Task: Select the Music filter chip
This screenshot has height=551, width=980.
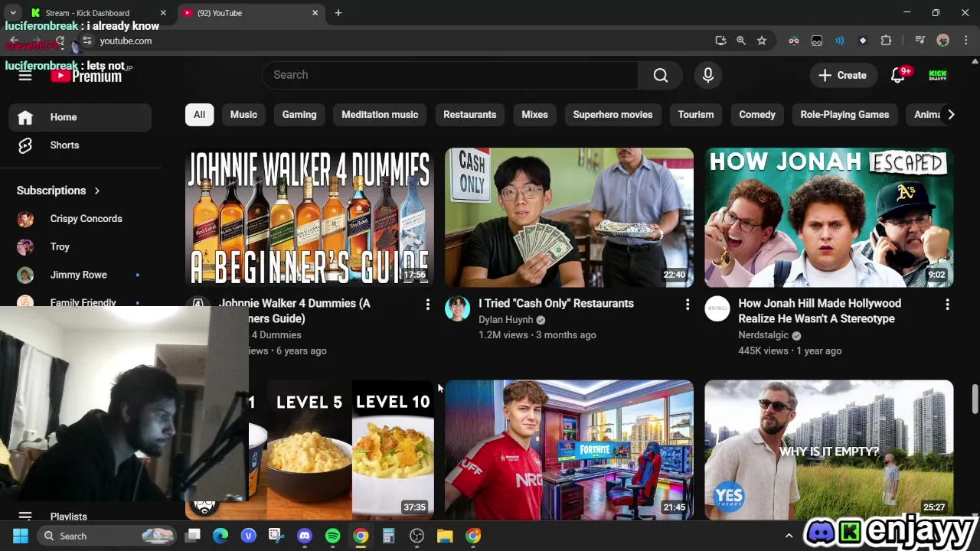Action: (x=243, y=115)
